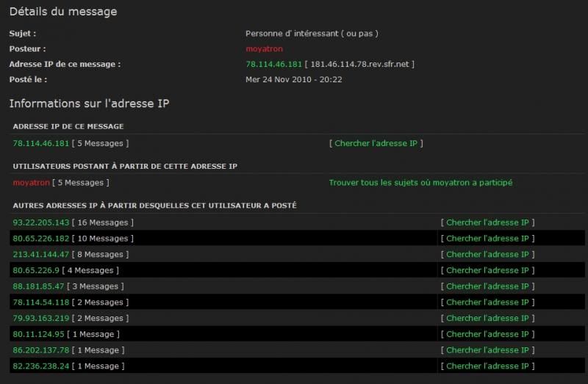Open poster moyatron's profile link

[x=264, y=48]
